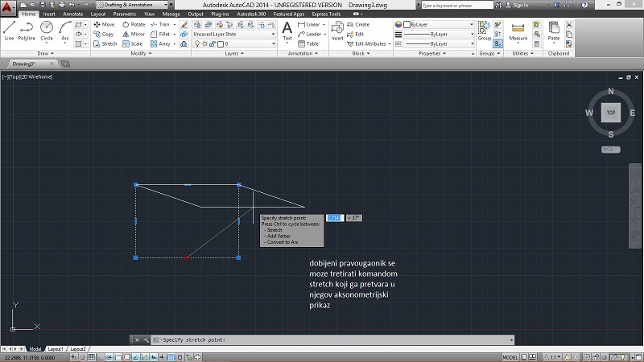
Task: Select the Line drawing tool
Action: click(9, 30)
